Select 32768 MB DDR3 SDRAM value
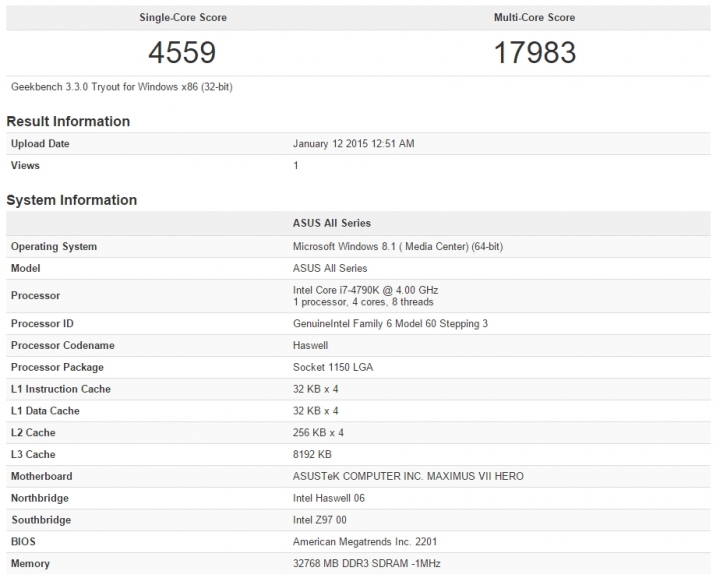720x578 pixels. 367,563
